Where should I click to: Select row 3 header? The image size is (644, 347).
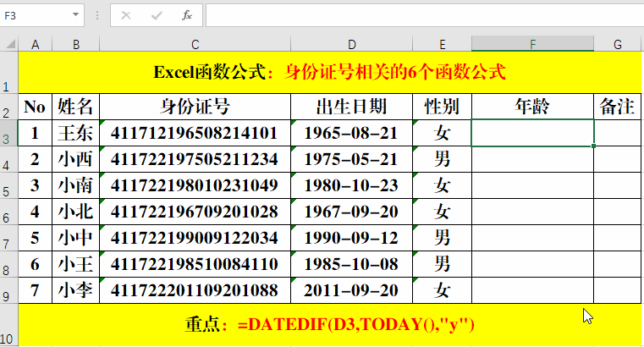coord(9,133)
